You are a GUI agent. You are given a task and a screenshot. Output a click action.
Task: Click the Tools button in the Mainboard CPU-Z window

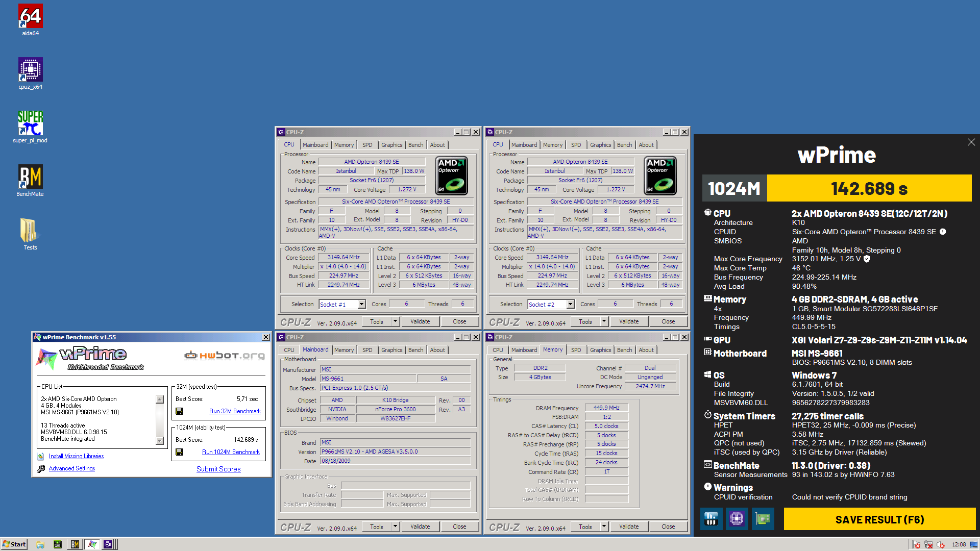(x=377, y=527)
